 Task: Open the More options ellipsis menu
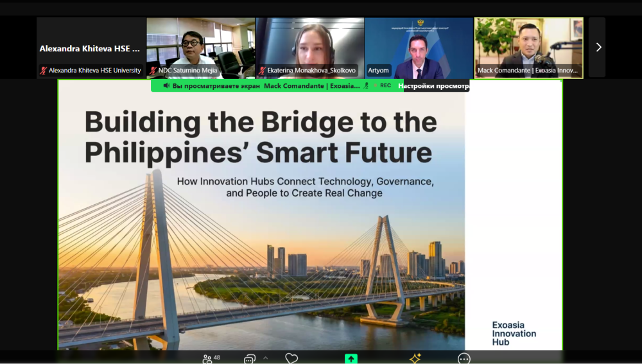[464, 359]
